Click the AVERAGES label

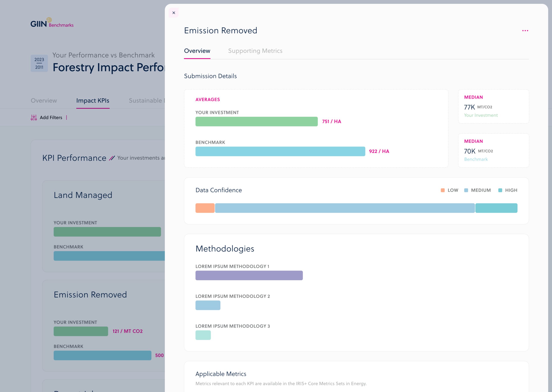pos(207,100)
